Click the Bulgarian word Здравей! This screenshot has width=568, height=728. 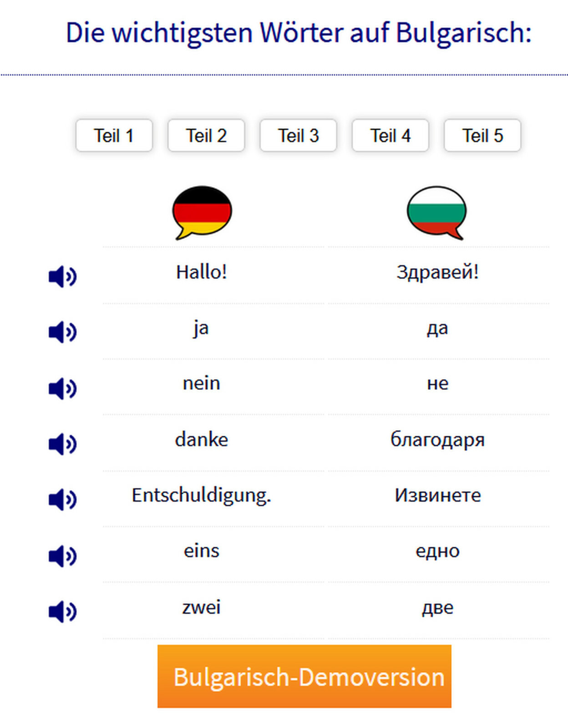coord(437,273)
